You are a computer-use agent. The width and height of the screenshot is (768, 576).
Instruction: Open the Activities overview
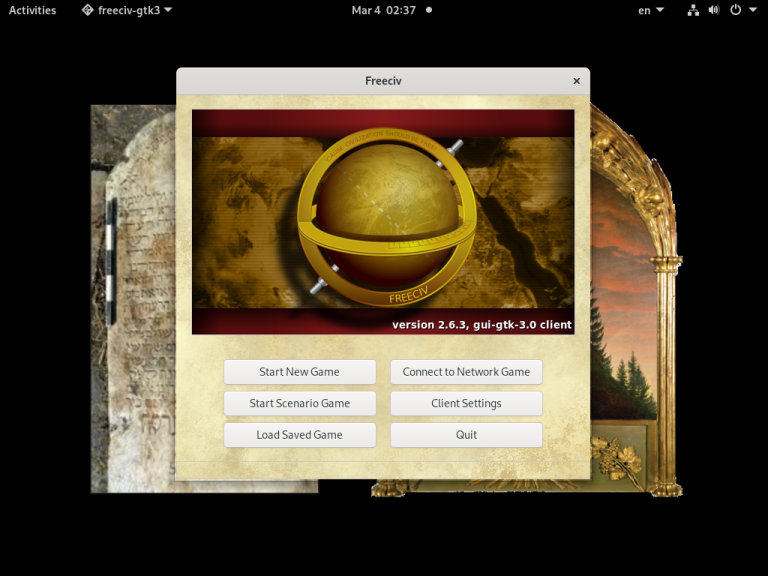click(32, 10)
